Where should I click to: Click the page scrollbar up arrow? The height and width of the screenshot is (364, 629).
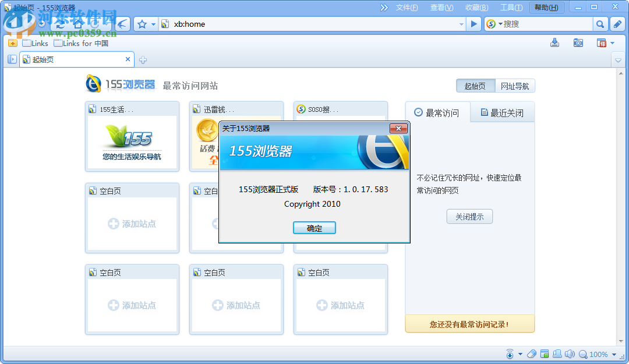(x=621, y=73)
